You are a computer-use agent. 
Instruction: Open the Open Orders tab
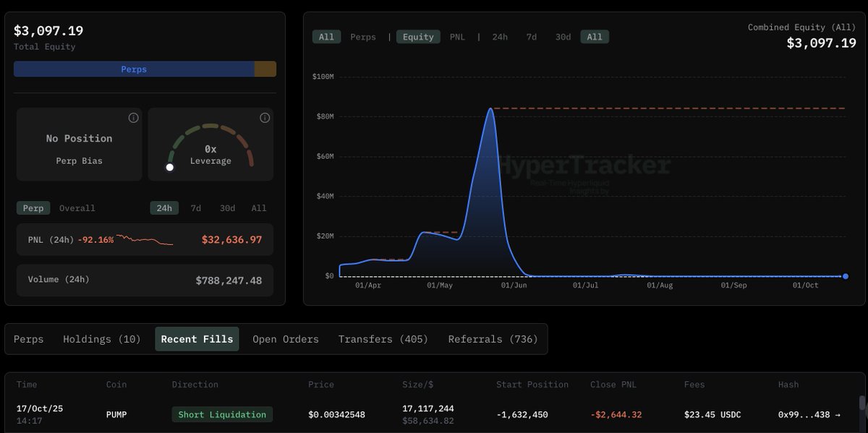tap(286, 339)
